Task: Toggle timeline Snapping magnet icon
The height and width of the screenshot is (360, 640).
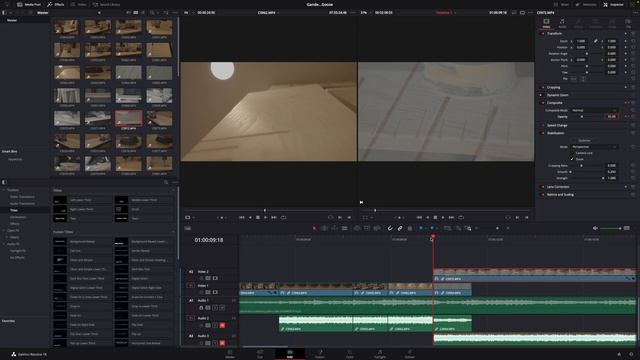Action: click(390, 228)
